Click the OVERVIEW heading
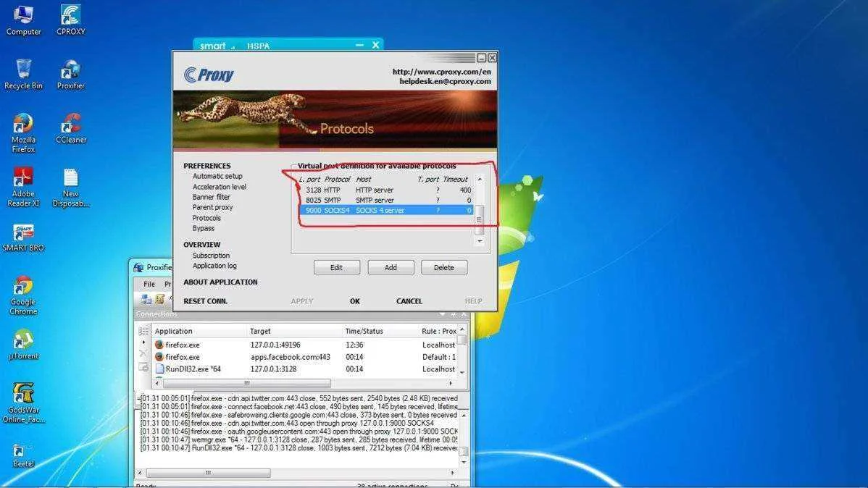The image size is (868, 488). click(x=202, y=245)
